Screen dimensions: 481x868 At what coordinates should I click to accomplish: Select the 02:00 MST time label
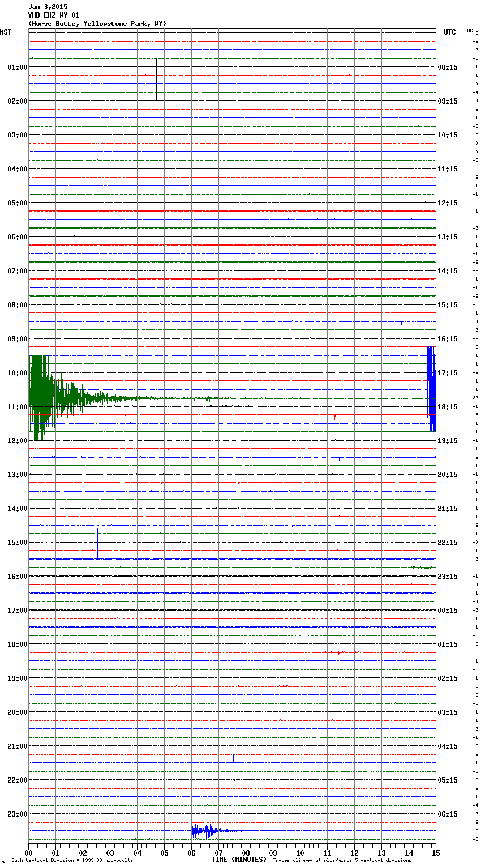pos(18,101)
